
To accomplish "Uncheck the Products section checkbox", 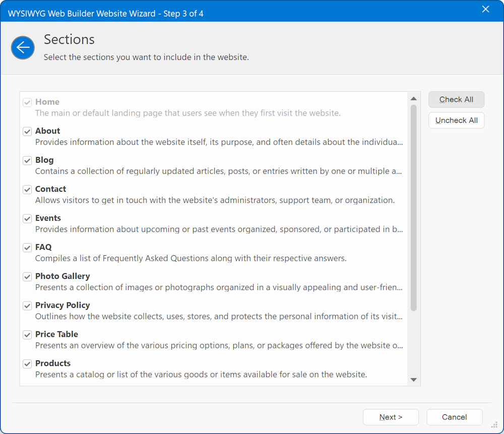I will pos(27,364).
